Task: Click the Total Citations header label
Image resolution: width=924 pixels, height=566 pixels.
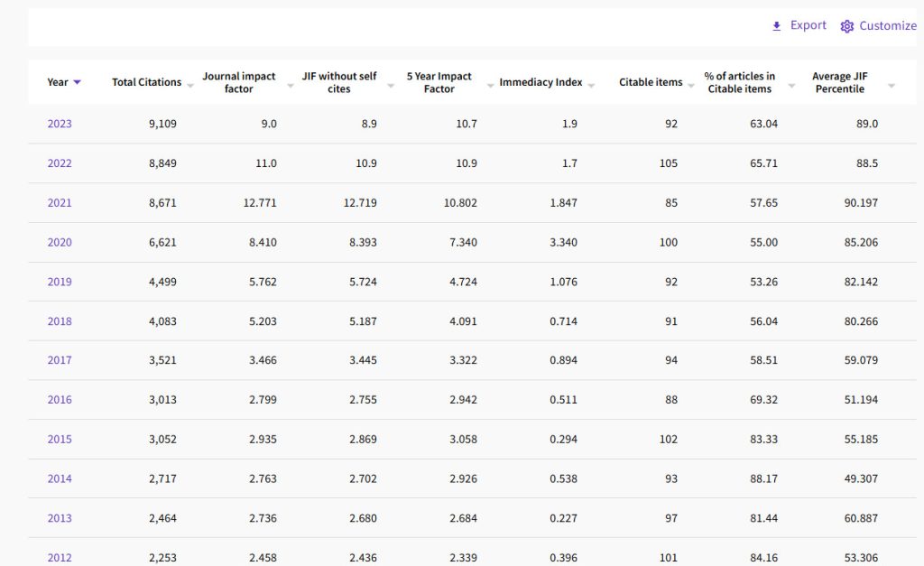Action: [147, 82]
